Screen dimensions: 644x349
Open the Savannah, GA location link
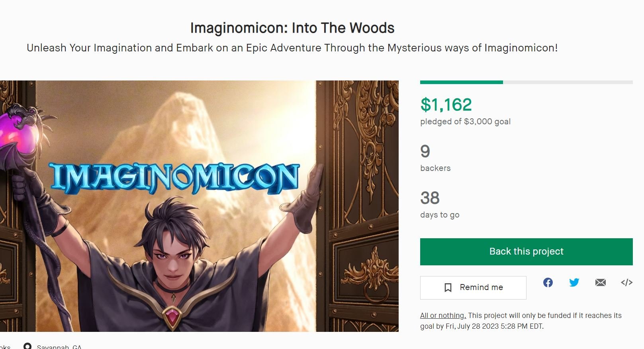pyautogui.click(x=59, y=347)
